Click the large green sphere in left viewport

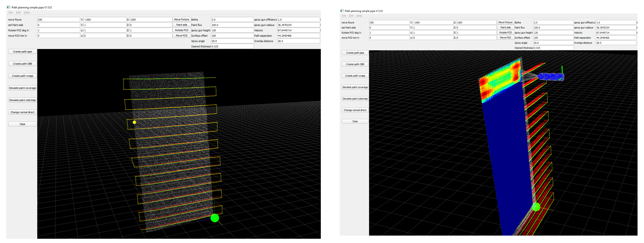[215, 218]
